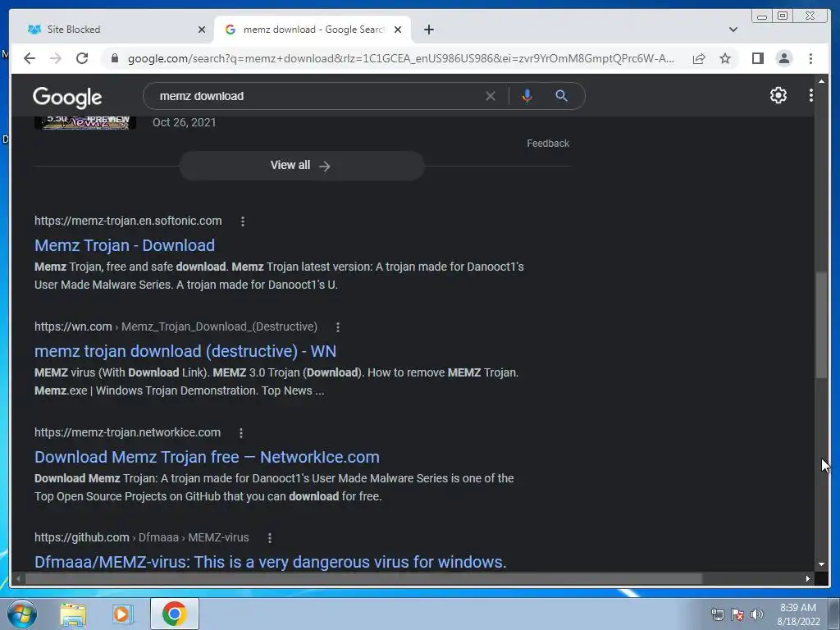Open options for the softonic.com result
The image size is (840, 630).
[243, 221]
